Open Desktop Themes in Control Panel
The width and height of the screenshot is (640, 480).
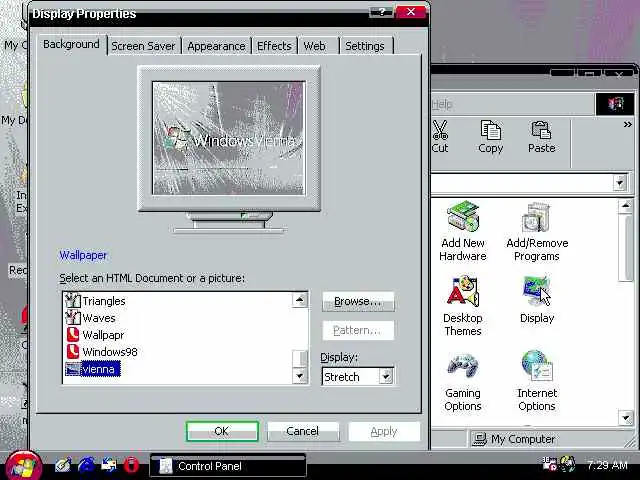click(x=462, y=306)
